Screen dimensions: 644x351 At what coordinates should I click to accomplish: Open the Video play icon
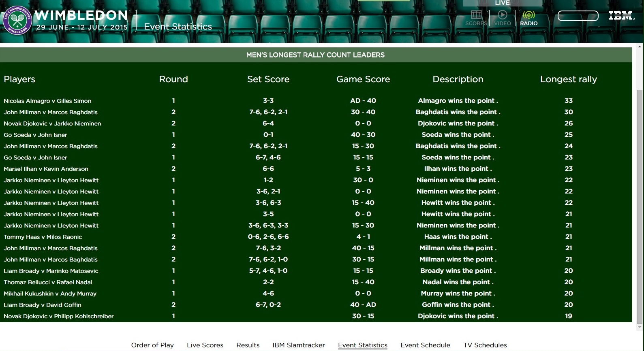pyautogui.click(x=503, y=18)
